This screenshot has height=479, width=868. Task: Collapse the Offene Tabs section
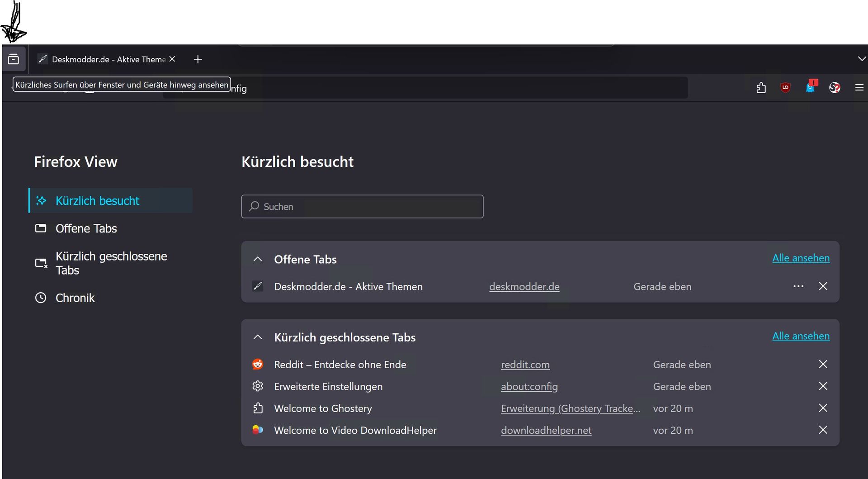pyautogui.click(x=258, y=259)
